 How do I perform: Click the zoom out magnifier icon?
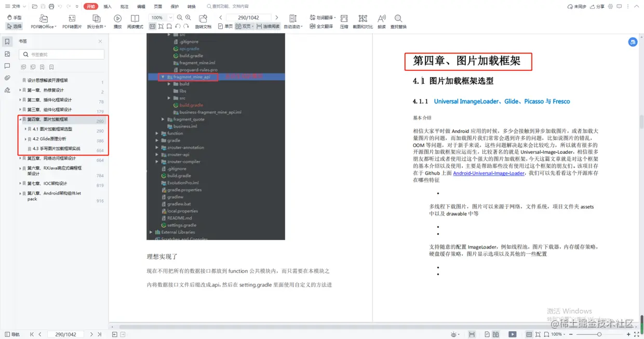[x=180, y=18]
